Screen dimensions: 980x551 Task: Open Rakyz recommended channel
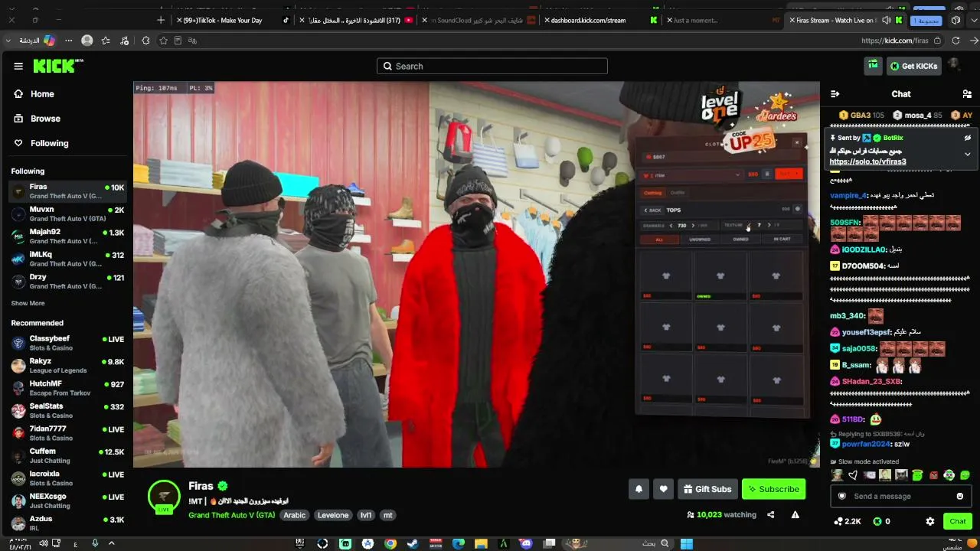pos(67,365)
